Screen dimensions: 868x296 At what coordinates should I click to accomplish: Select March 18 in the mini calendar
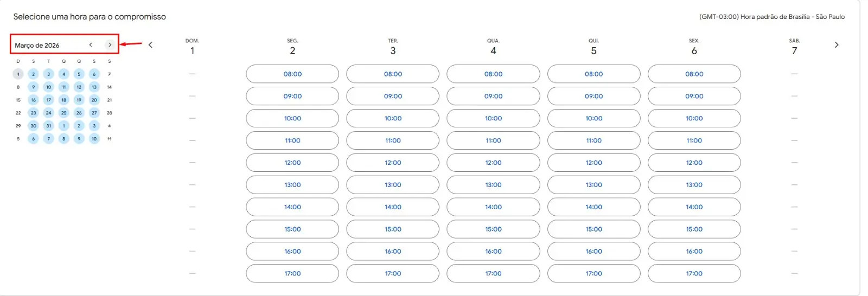(x=63, y=100)
